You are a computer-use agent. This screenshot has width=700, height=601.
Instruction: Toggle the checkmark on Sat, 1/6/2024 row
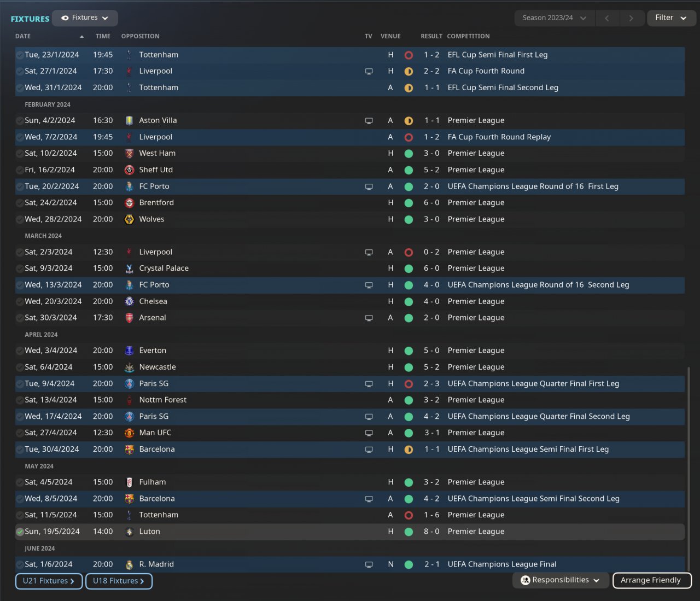click(20, 564)
